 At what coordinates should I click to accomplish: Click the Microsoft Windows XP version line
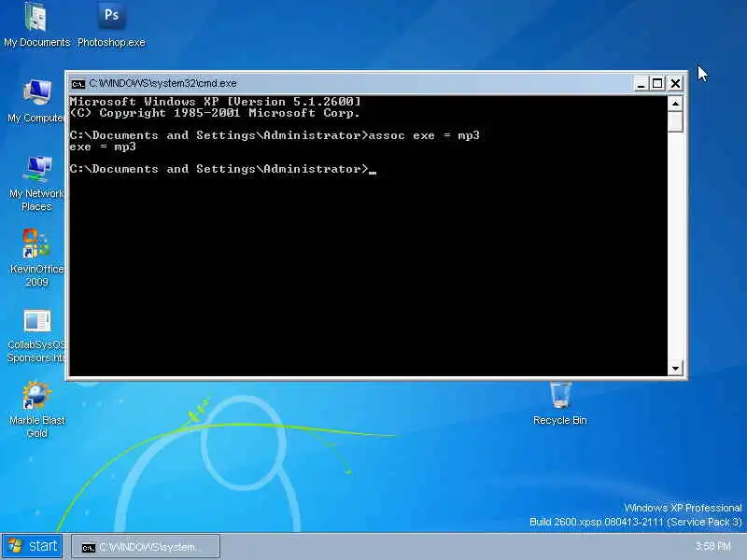pyautogui.click(x=216, y=102)
